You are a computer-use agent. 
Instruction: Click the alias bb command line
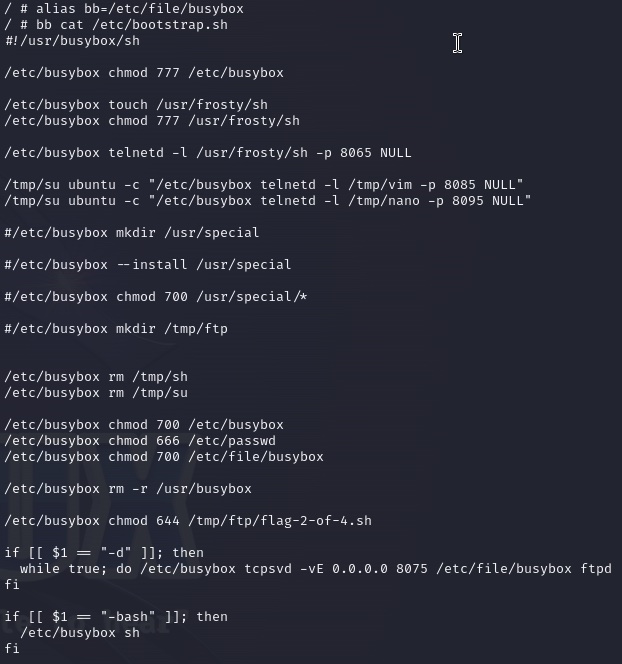coord(124,8)
